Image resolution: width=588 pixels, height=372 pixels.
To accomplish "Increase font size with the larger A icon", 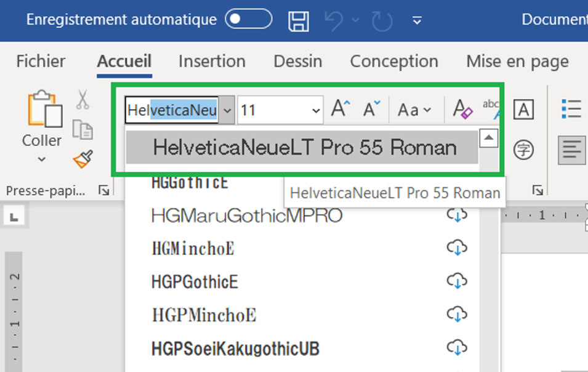I will click(x=340, y=110).
